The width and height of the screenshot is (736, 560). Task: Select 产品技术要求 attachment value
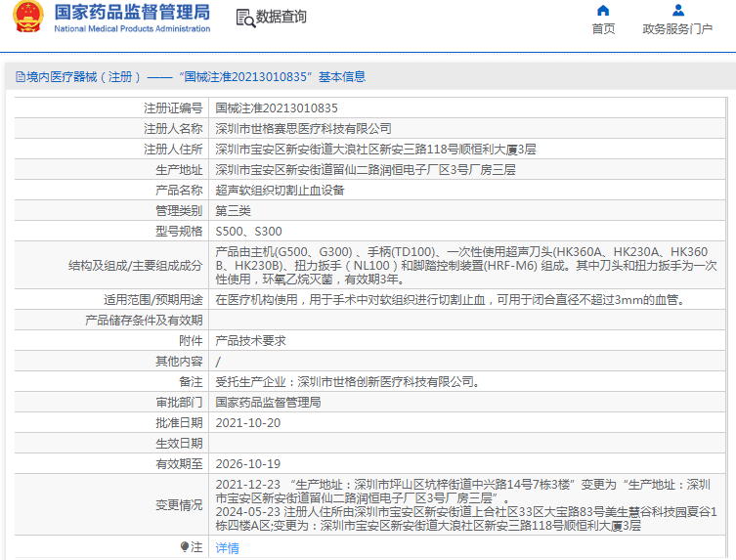250,341
